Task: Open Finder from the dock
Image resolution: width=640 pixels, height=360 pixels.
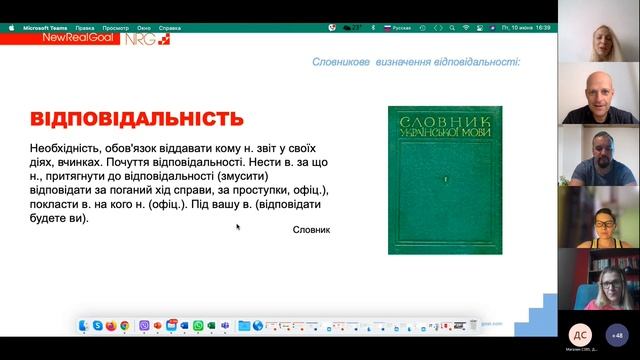Action: pyautogui.click(x=84, y=325)
